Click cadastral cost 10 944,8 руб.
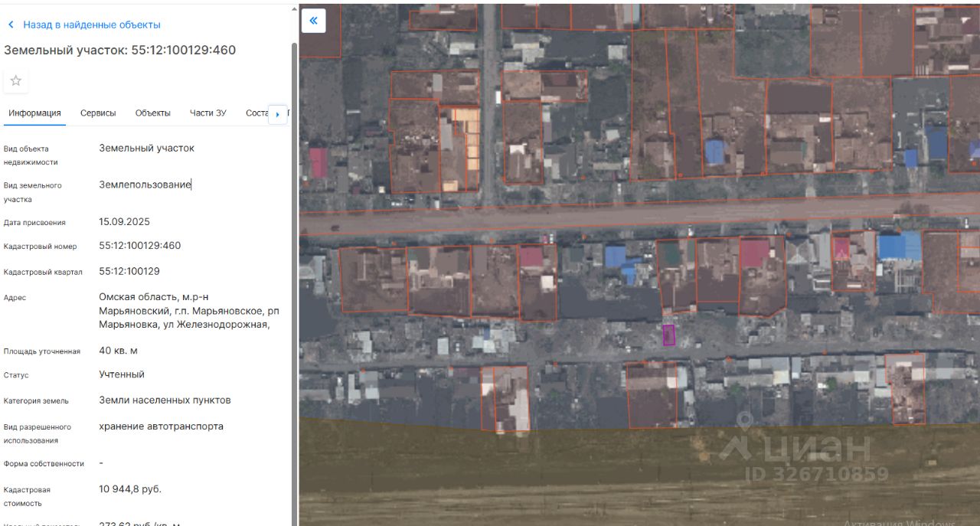 pyautogui.click(x=130, y=488)
